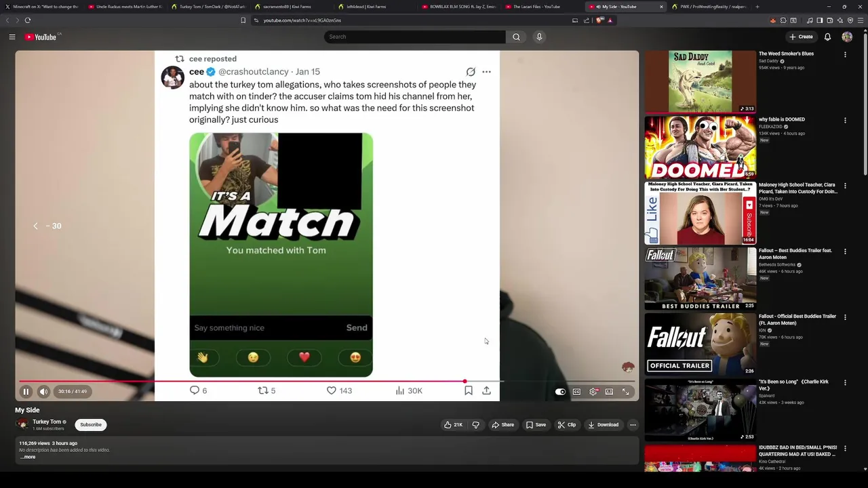Enter full screen mode
Image resolution: width=868 pixels, height=488 pixels.
tap(626, 392)
